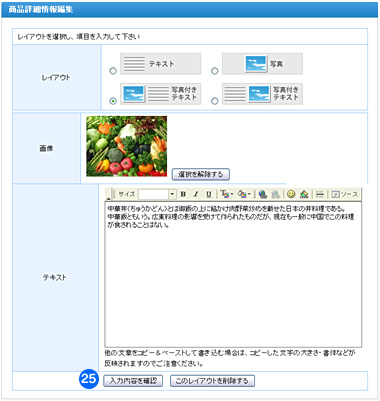This screenshot has width=380, height=401.
Task: Open the サイズ font size dropdown
Action: point(172,194)
